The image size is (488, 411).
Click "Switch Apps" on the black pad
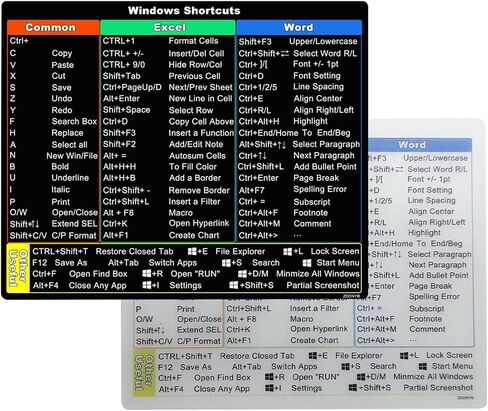pyautogui.click(x=173, y=263)
